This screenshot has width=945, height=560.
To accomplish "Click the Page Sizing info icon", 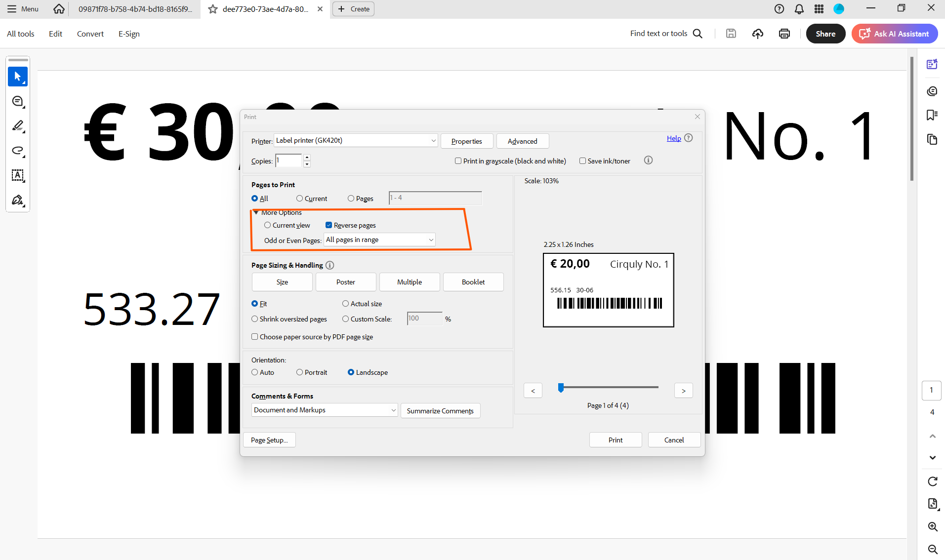I will (x=330, y=265).
